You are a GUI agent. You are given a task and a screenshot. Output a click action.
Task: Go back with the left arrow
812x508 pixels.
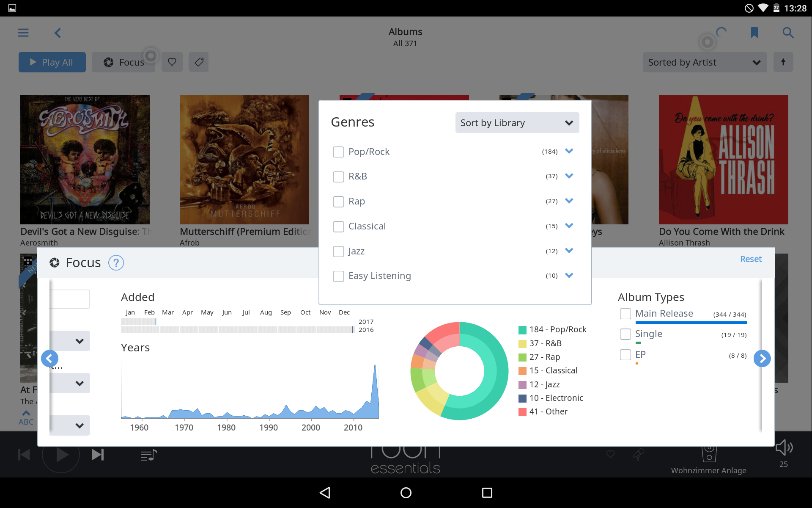(58, 33)
